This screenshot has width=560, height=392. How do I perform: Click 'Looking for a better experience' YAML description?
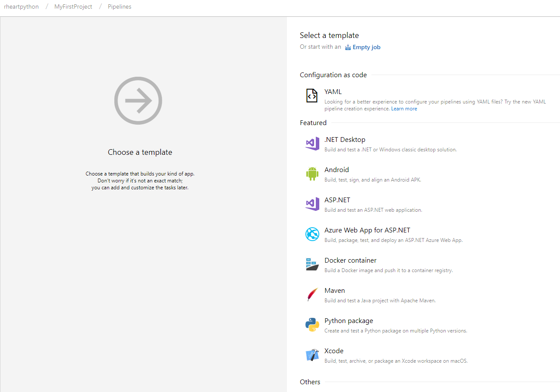click(x=435, y=105)
